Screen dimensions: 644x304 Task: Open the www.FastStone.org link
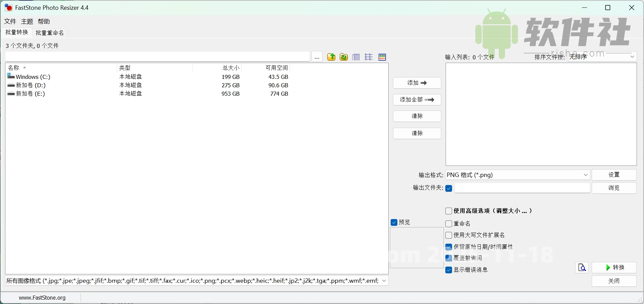(x=43, y=298)
